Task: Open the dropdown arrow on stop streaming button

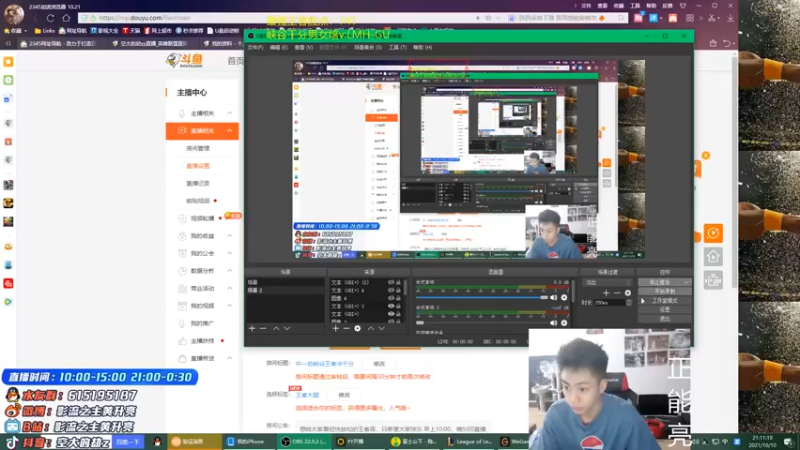Action: pos(687,282)
